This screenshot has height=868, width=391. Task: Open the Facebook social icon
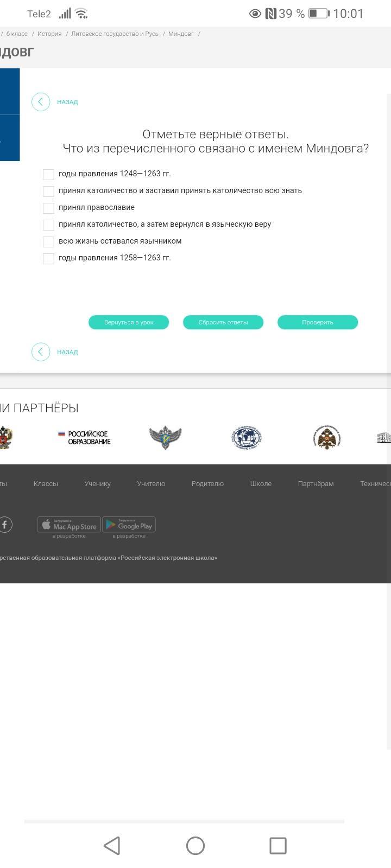[5, 525]
